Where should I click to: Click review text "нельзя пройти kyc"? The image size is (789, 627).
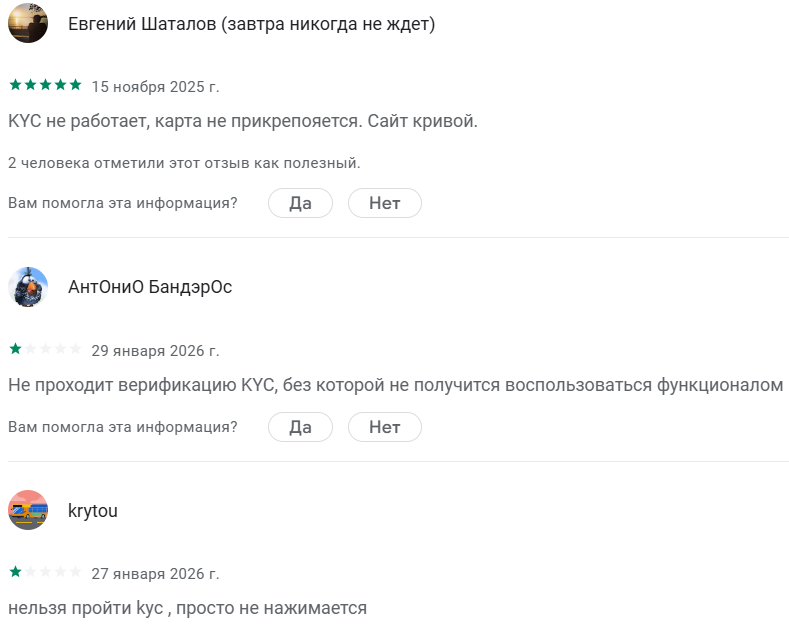pos(187,607)
